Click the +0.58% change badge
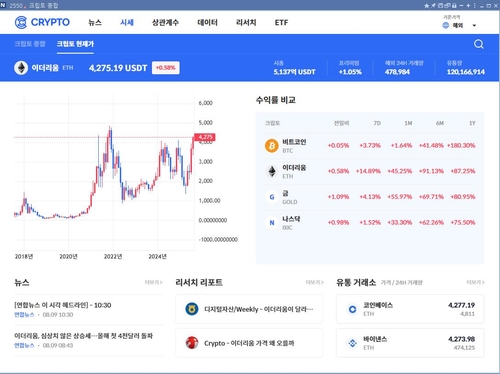This screenshot has width=500, height=374. [x=166, y=68]
